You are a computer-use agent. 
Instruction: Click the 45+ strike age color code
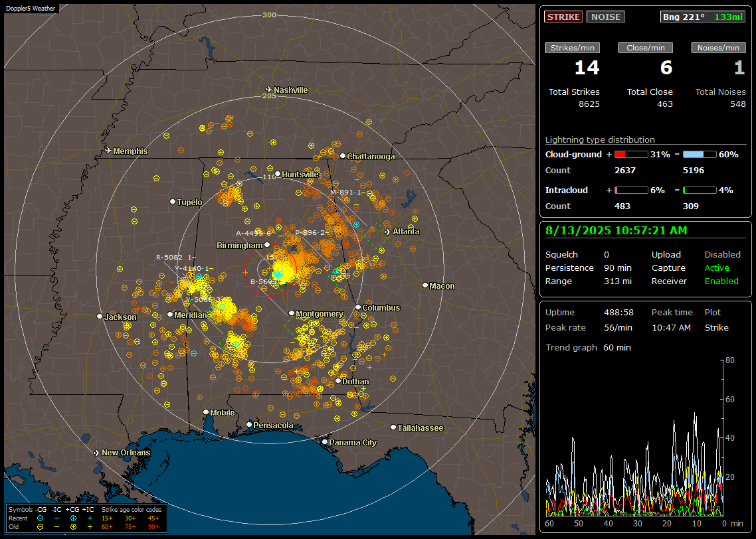154,518
